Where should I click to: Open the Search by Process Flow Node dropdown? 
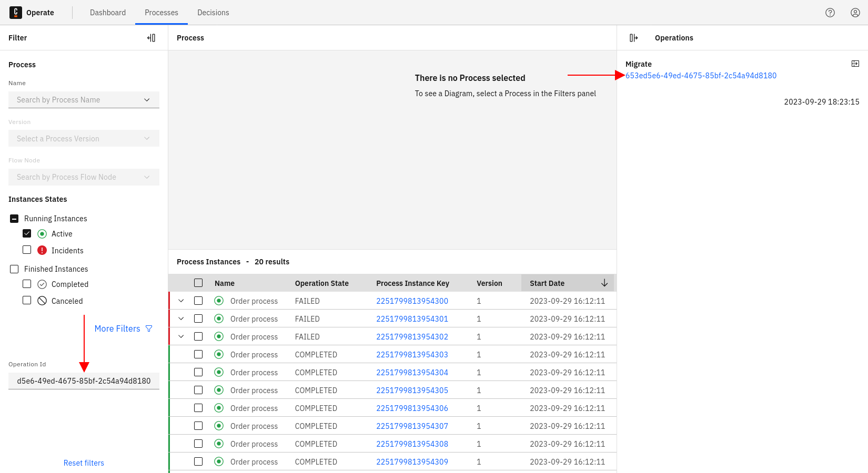tap(84, 177)
